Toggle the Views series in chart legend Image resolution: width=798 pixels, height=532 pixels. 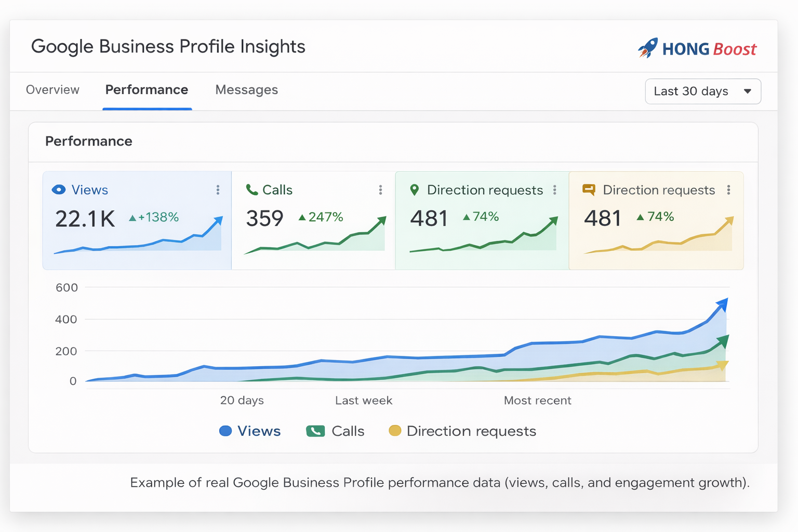coord(250,431)
